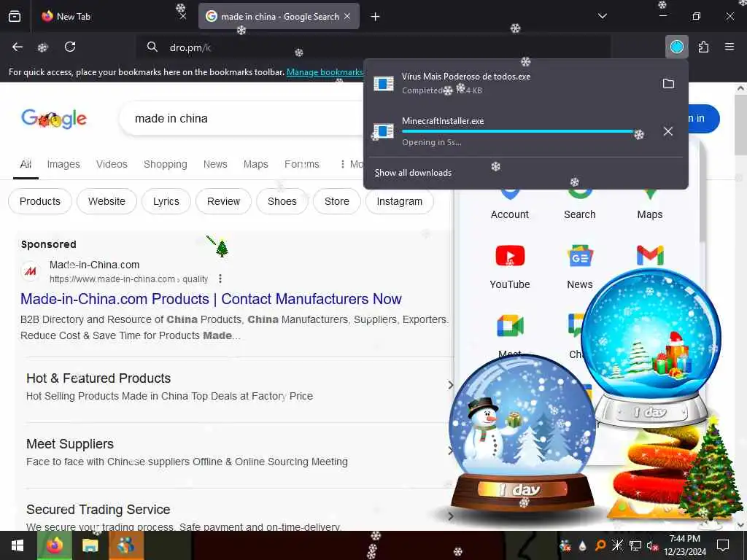Open the downloads toolbar button
The width and height of the screenshot is (747, 560).
pos(676,47)
